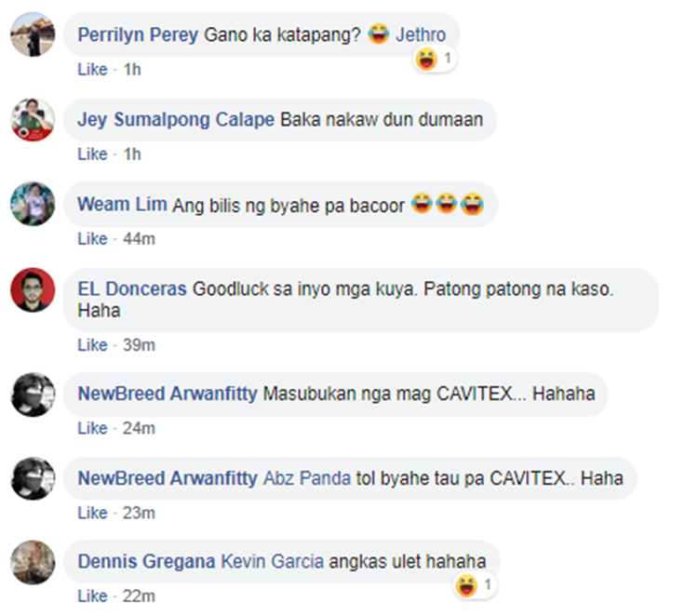Screen dimensions: 698x616
Task: Open Perrilyn Perey's profile picture
Action: click(x=33, y=34)
